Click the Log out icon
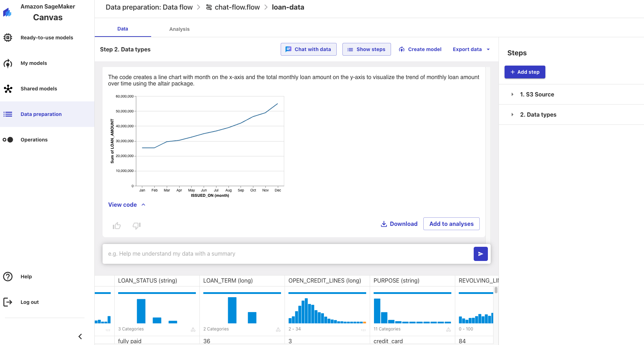The image size is (644, 345). (8, 302)
